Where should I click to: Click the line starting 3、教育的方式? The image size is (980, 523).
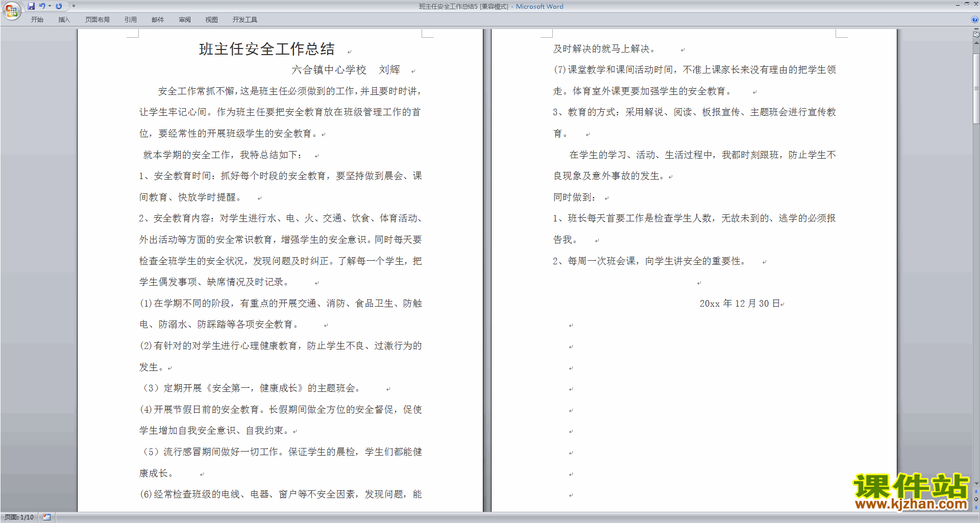pyautogui.click(x=695, y=112)
